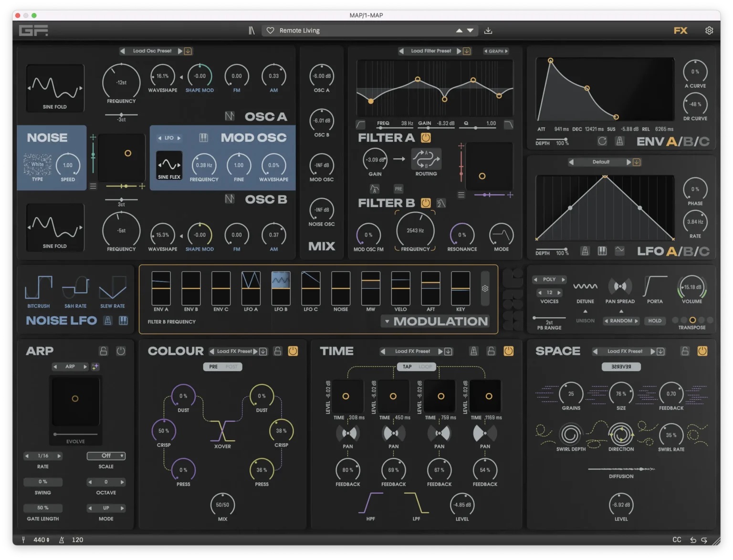Select the S&H Rate noise LFO icon
The image size is (733, 560).
point(75,288)
